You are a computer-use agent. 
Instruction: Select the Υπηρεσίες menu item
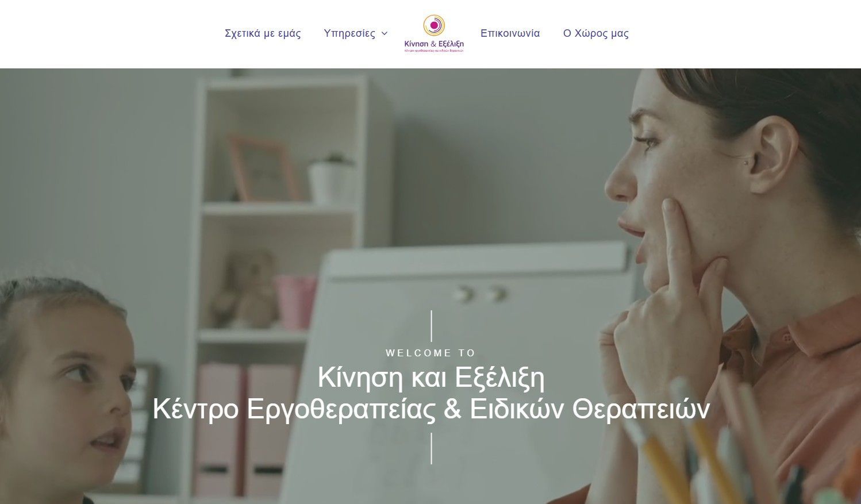tap(349, 33)
